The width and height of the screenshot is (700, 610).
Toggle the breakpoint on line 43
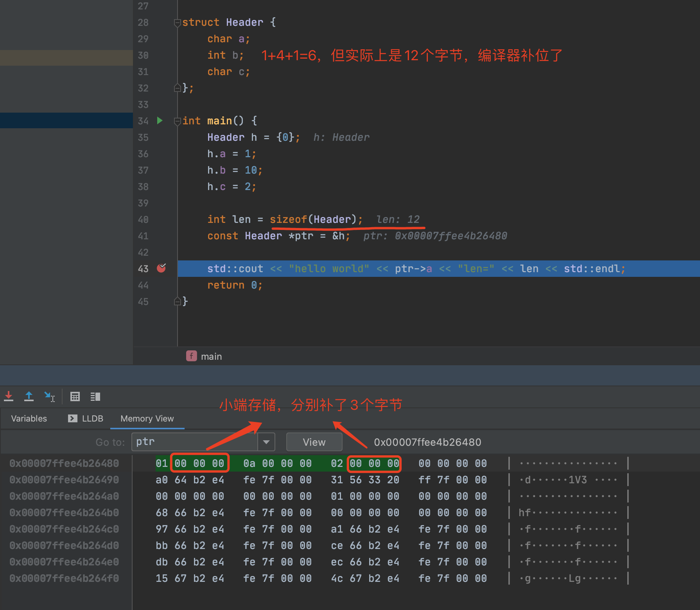(x=161, y=268)
